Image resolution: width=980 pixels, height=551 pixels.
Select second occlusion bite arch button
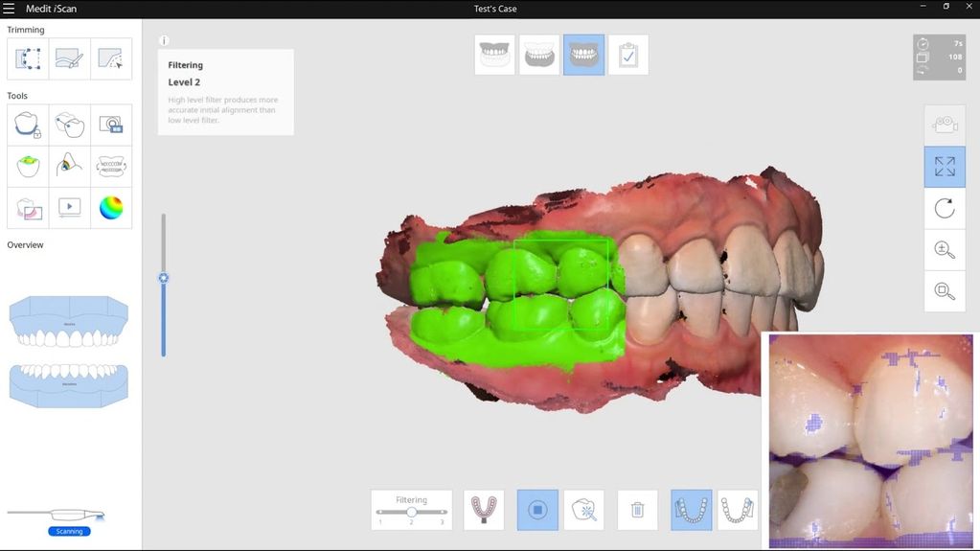click(x=738, y=510)
